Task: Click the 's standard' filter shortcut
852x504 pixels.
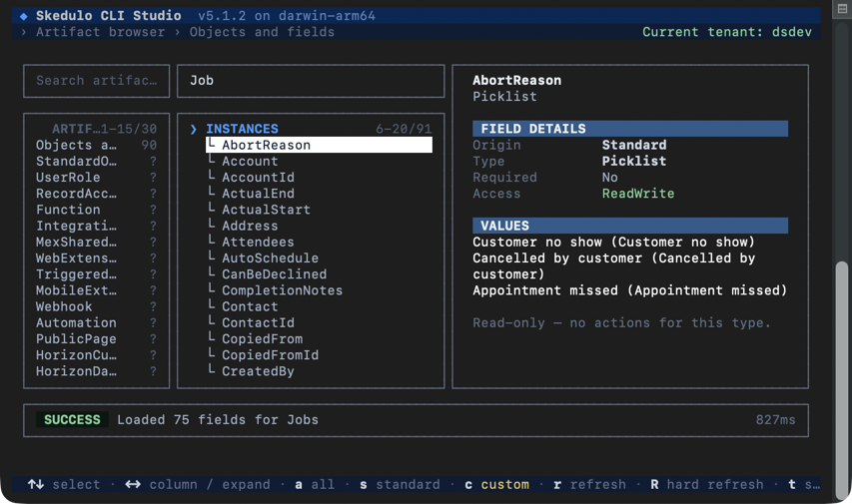Action: (400, 484)
